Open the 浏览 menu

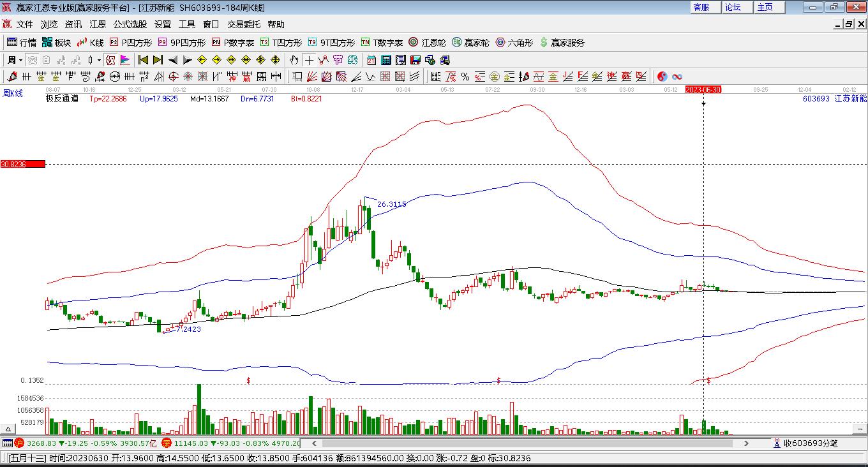pyautogui.click(x=49, y=24)
